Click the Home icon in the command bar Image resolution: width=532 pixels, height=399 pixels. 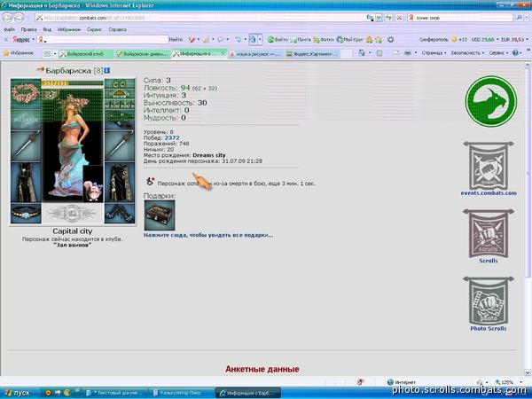[x=362, y=53]
